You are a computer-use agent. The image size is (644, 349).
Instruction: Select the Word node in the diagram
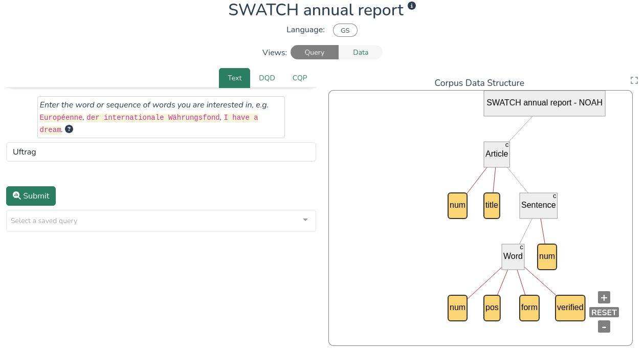(x=513, y=256)
